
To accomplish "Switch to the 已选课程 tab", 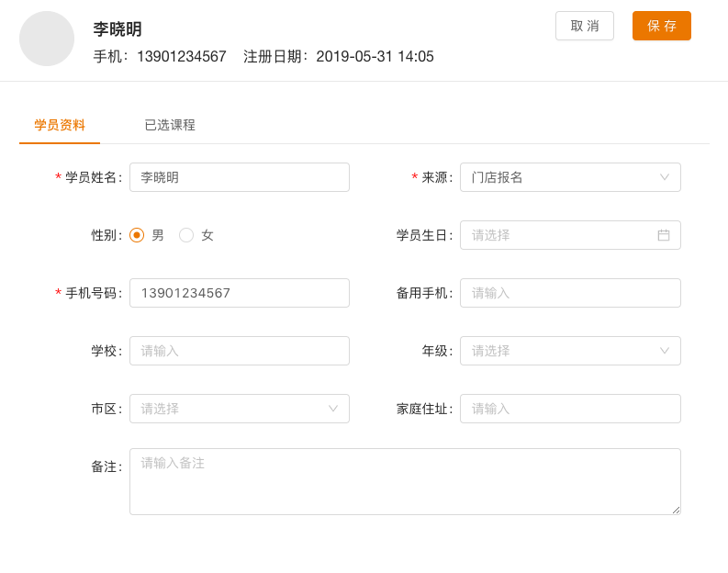I will [x=170, y=125].
